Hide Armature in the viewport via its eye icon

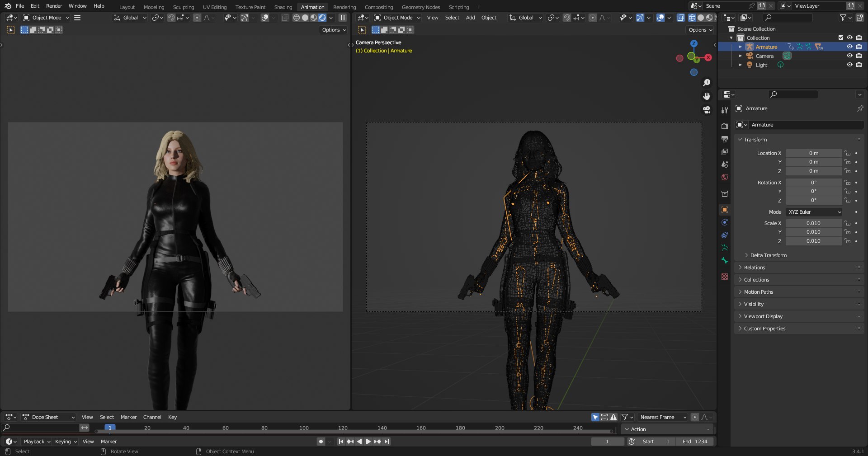tap(849, 47)
